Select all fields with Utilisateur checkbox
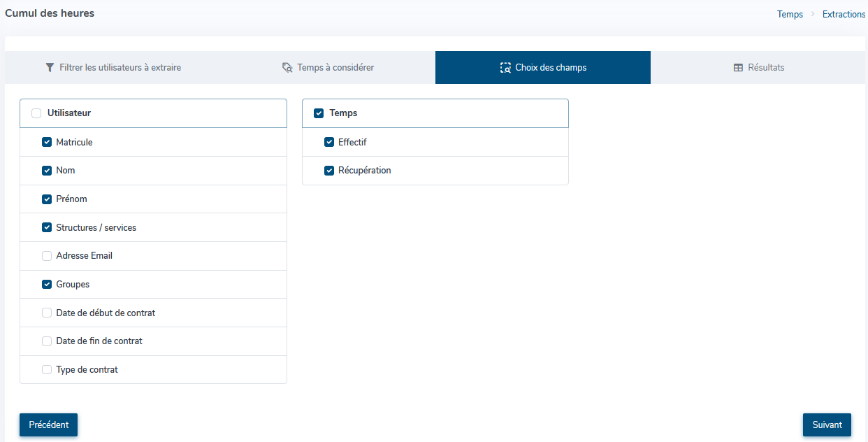Image resolution: width=868 pixels, height=442 pixels. [x=36, y=113]
